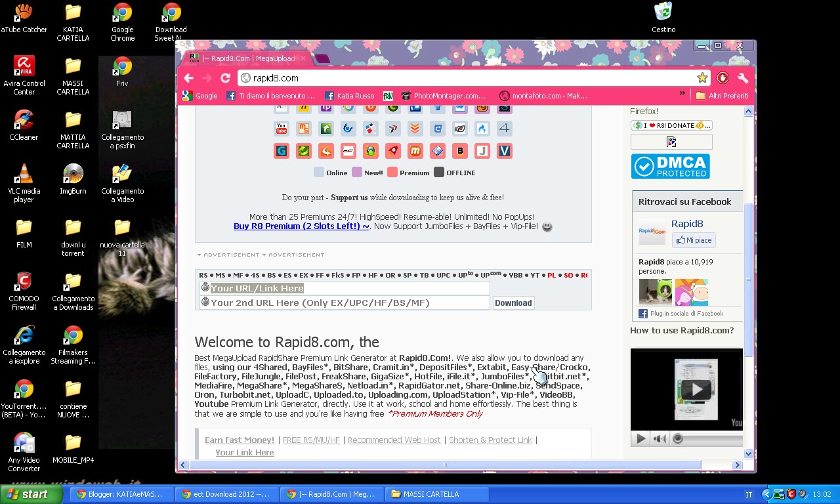Click the premium B host icon
Screen dimensions: 840x504
coord(460,151)
